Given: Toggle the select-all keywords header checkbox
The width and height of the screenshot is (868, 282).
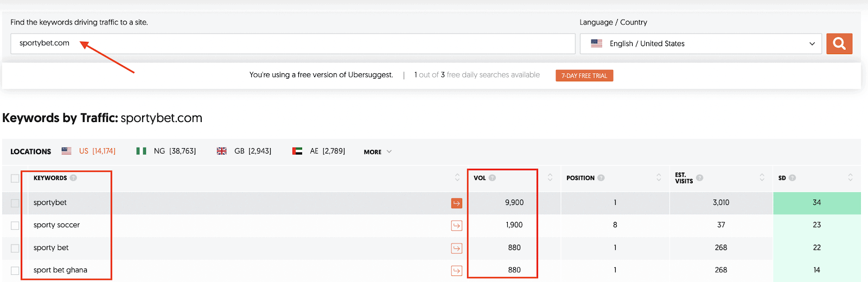Looking at the screenshot, I should click(15, 178).
